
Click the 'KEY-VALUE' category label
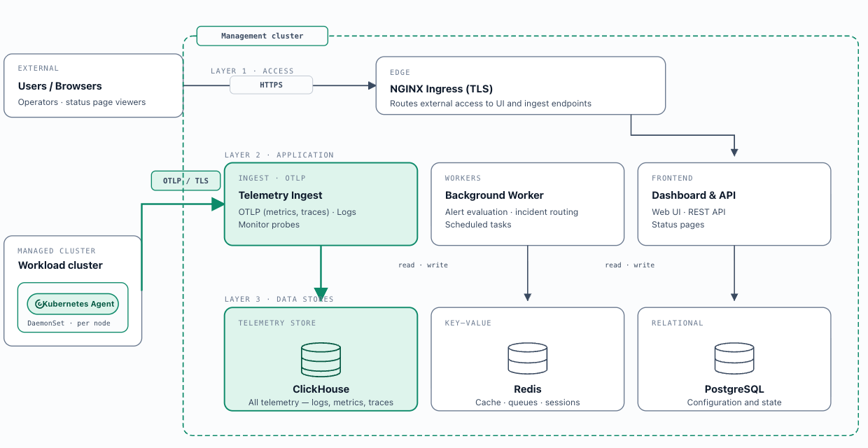pyautogui.click(x=468, y=323)
